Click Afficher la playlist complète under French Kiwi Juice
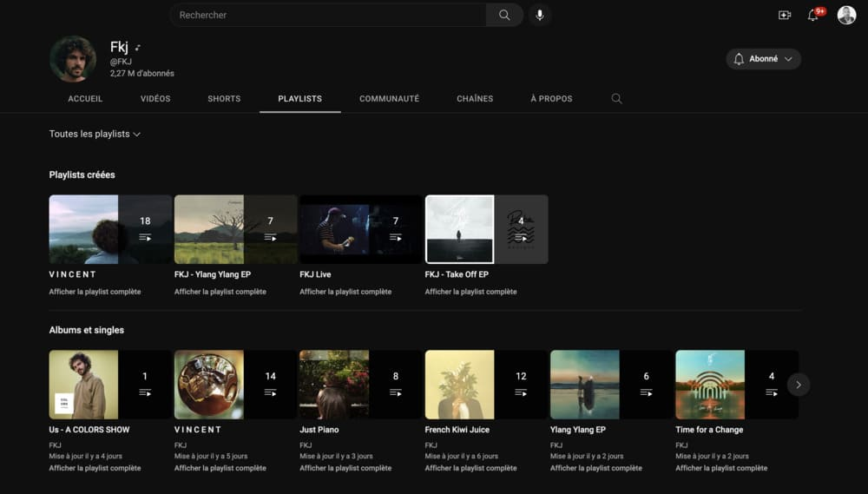868x494 pixels. pyautogui.click(x=470, y=468)
